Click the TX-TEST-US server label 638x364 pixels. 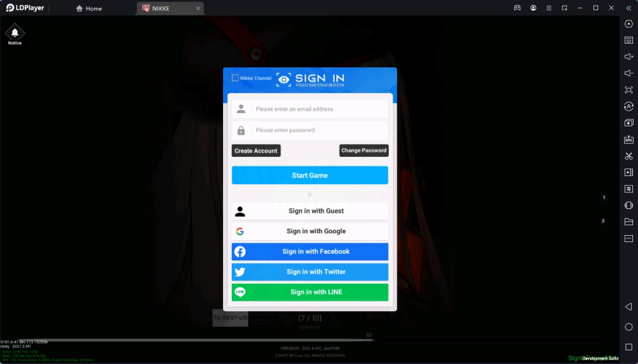tap(231, 318)
